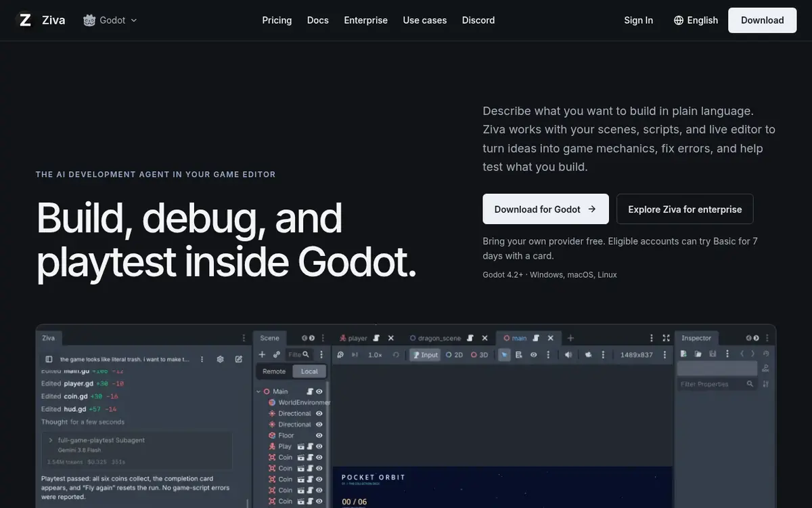Click the Ziva logo icon
Screen dimensions: 812x508
tap(25, 20)
